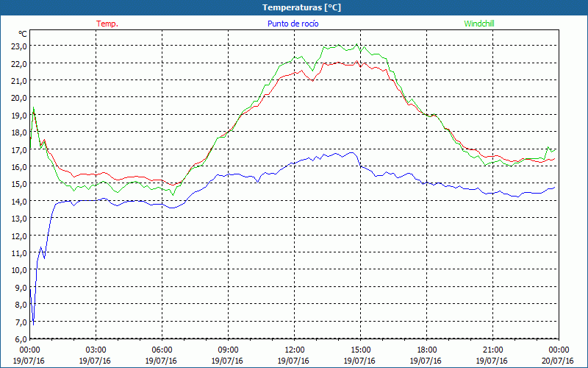
Task: Click the 12:00 time axis label
Action: pos(295,350)
